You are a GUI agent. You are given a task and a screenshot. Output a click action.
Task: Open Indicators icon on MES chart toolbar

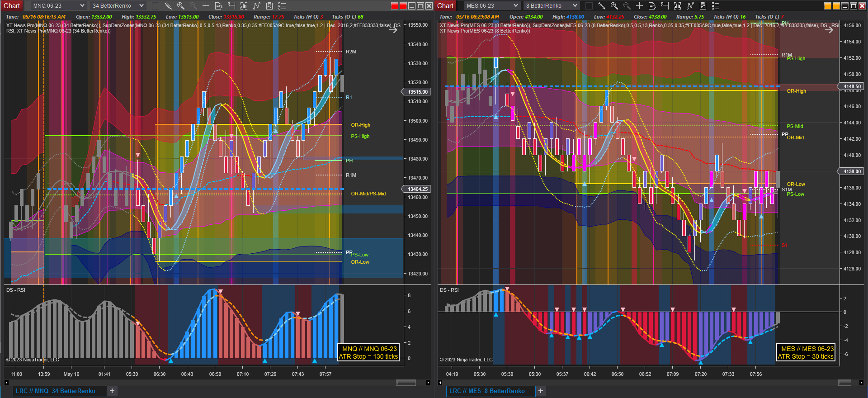[677, 6]
